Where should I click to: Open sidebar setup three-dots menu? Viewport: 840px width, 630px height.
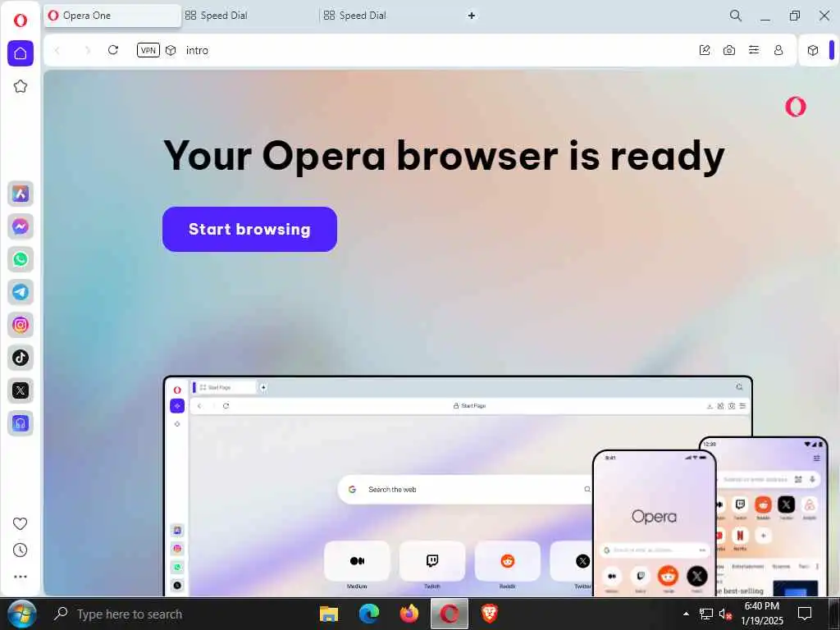tap(20, 577)
